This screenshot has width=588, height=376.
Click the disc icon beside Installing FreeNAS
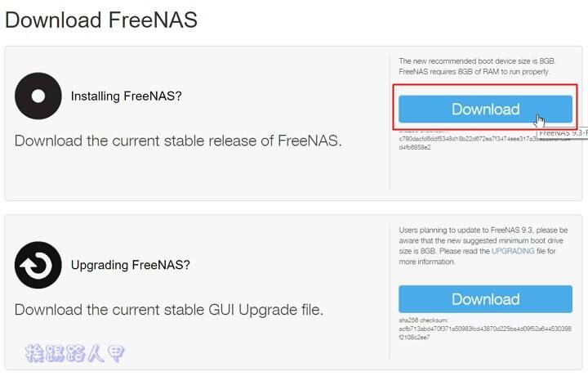[38, 96]
